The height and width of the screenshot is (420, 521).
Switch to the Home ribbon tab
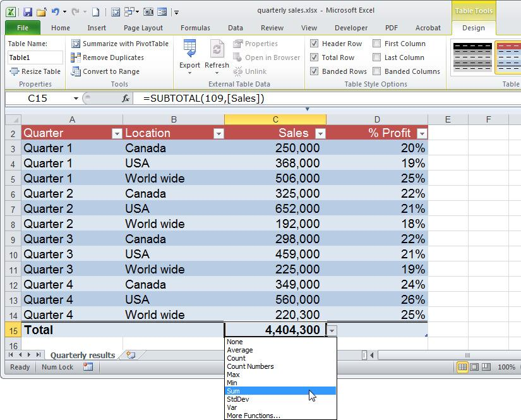pos(61,28)
